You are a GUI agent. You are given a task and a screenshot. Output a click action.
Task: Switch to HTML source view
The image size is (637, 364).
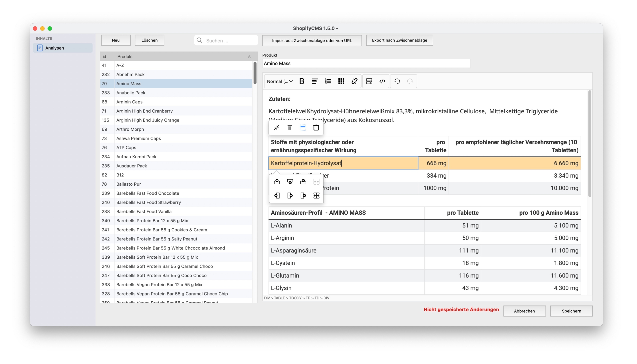[x=382, y=81]
